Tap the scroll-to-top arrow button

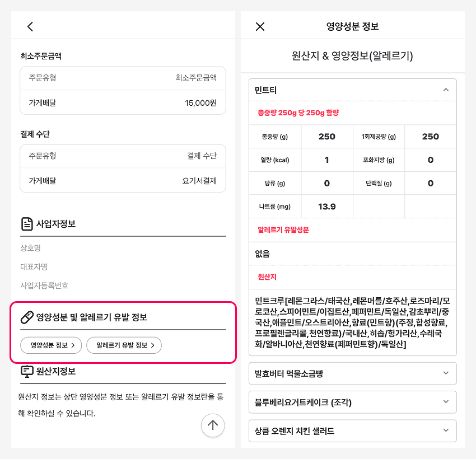(213, 425)
